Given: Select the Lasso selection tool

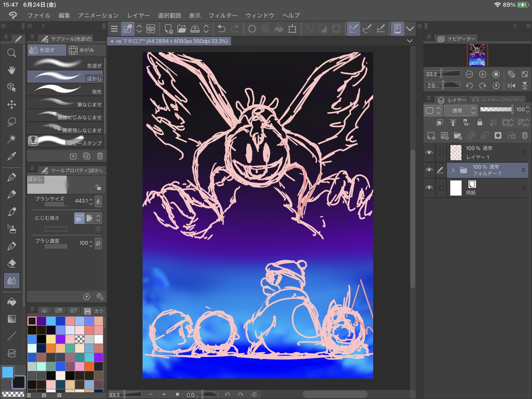Looking at the screenshot, I should 12,122.
